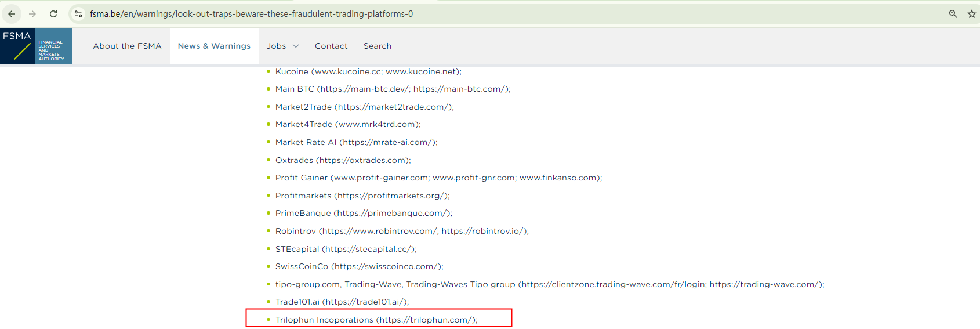
Task: Click the PrimeBanque list entry
Action: pos(364,213)
